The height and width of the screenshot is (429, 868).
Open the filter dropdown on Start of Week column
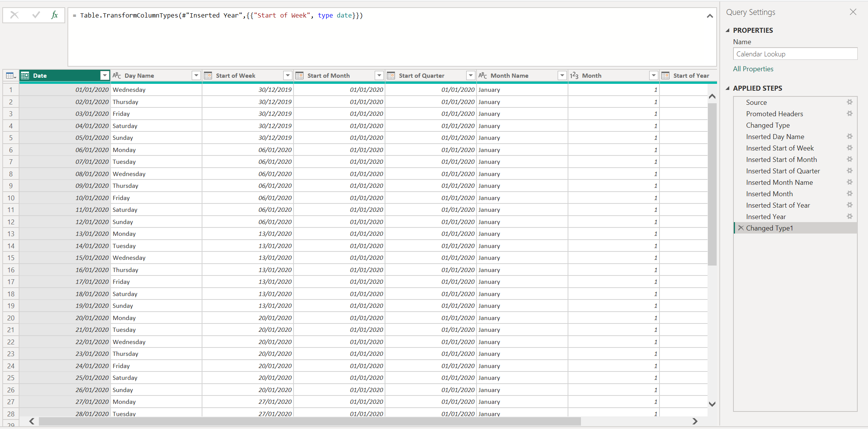point(288,75)
